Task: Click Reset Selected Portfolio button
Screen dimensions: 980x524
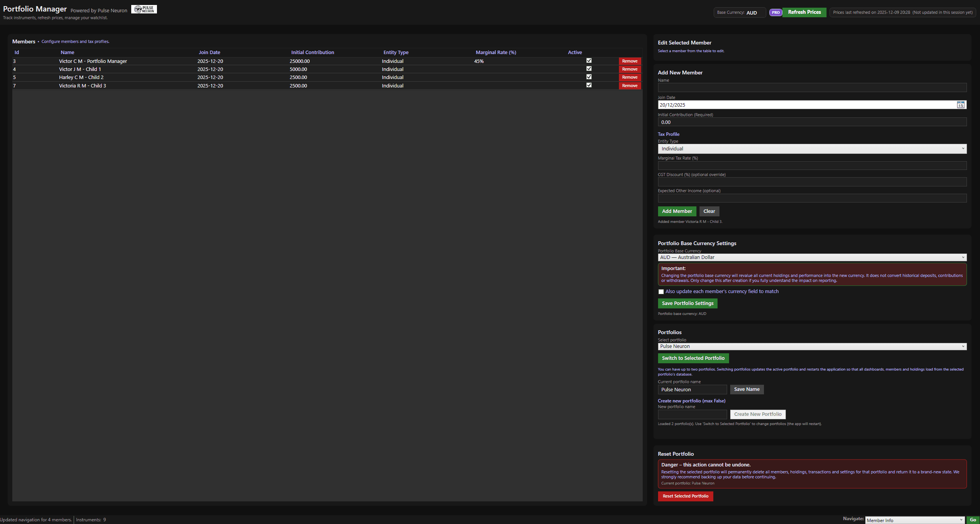Action: click(x=685, y=496)
